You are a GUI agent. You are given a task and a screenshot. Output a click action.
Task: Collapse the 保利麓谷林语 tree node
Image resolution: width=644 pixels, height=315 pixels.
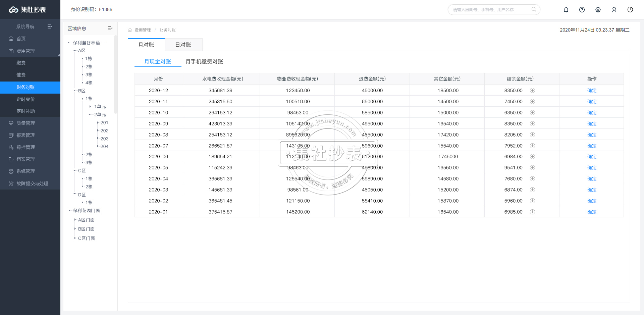click(x=69, y=43)
